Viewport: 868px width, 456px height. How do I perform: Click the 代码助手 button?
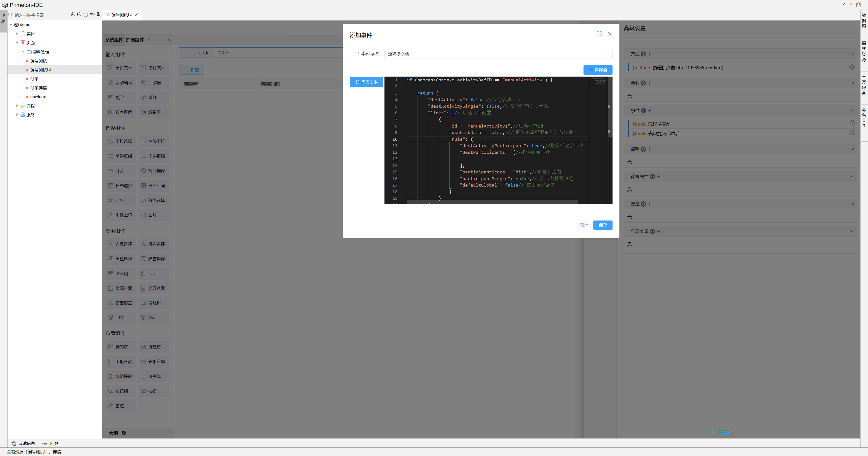point(366,82)
